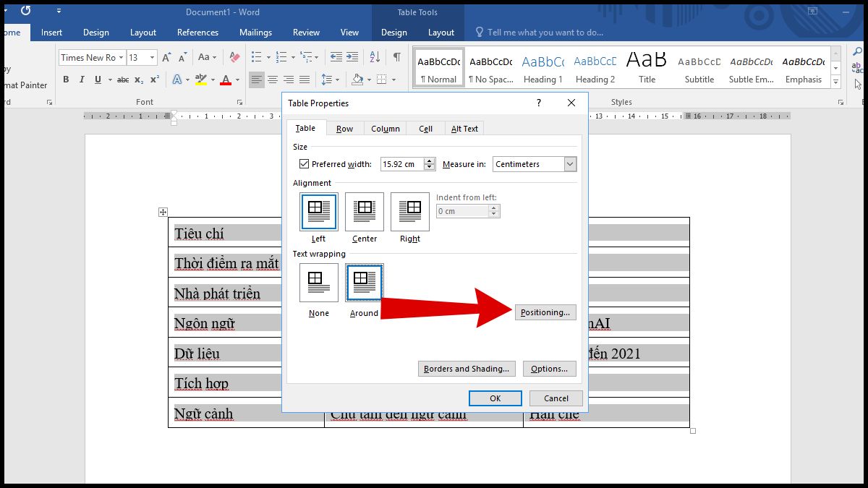Decrease the paragraph indent
The height and width of the screenshot is (488, 868).
(x=336, y=57)
